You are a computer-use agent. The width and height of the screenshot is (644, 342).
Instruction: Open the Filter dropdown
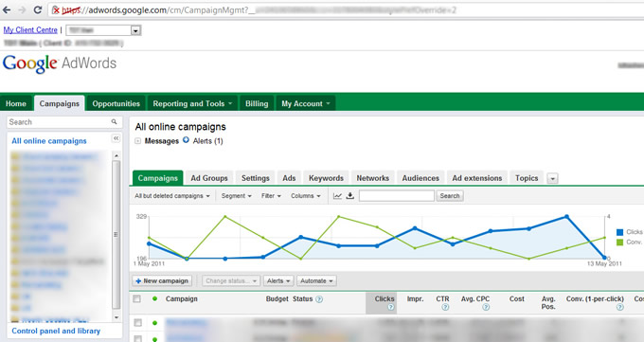[271, 196]
